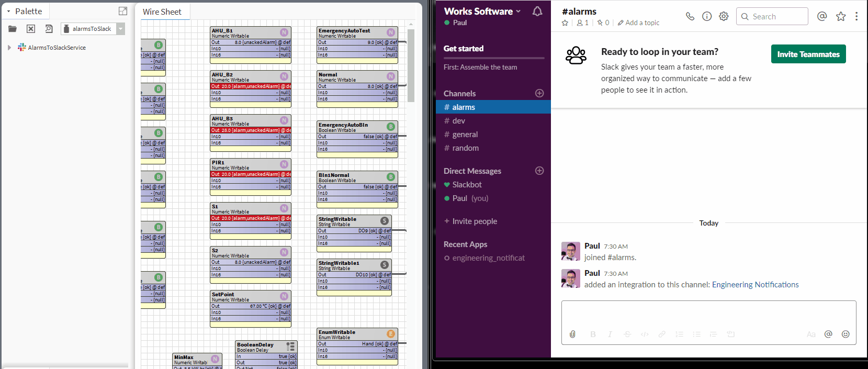The height and width of the screenshot is (369, 868).
Task: Add a channel with plus icon
Action: (539, 93)
